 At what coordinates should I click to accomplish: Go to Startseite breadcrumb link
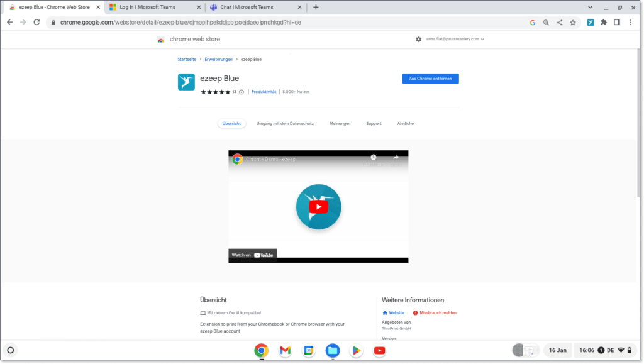[187, 60]
